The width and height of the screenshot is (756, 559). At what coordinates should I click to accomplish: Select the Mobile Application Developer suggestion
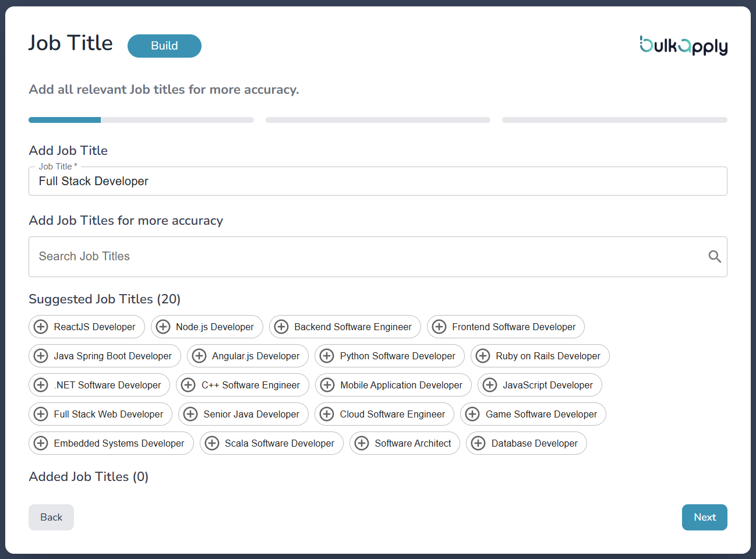pos(393,385)
